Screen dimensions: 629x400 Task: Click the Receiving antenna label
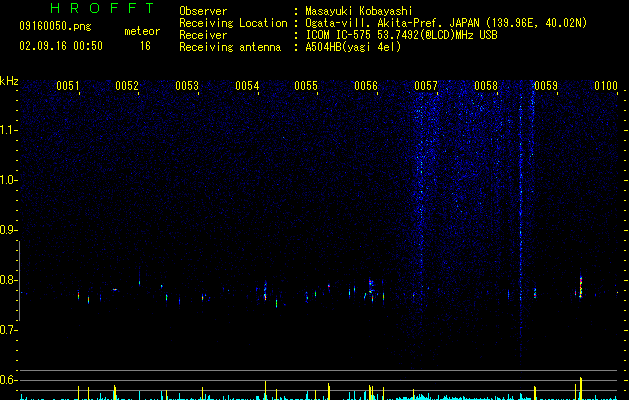(230, 47)
